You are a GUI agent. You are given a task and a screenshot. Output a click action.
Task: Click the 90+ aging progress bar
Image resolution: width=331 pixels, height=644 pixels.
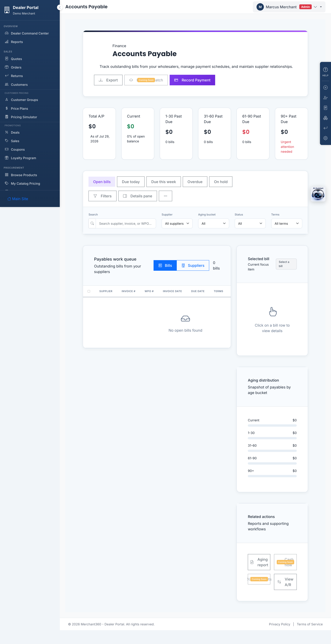coord(272,476)
